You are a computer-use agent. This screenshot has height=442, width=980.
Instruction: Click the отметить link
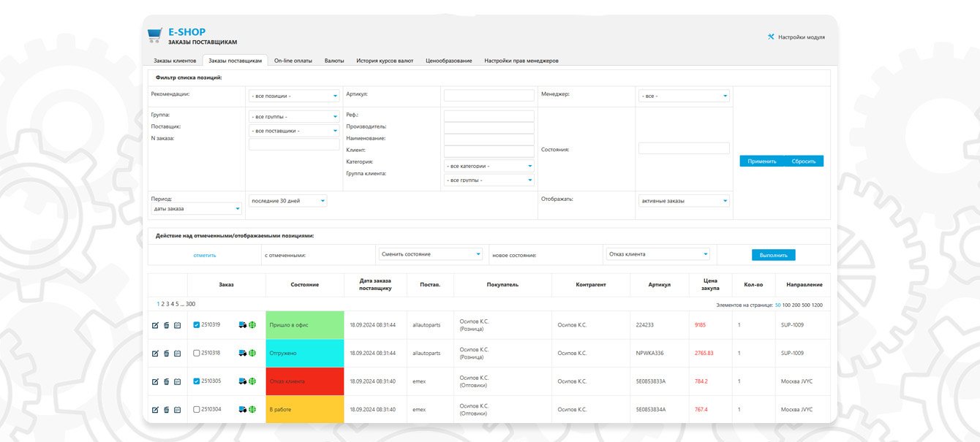pyautogui.click(x=205, y=255)
